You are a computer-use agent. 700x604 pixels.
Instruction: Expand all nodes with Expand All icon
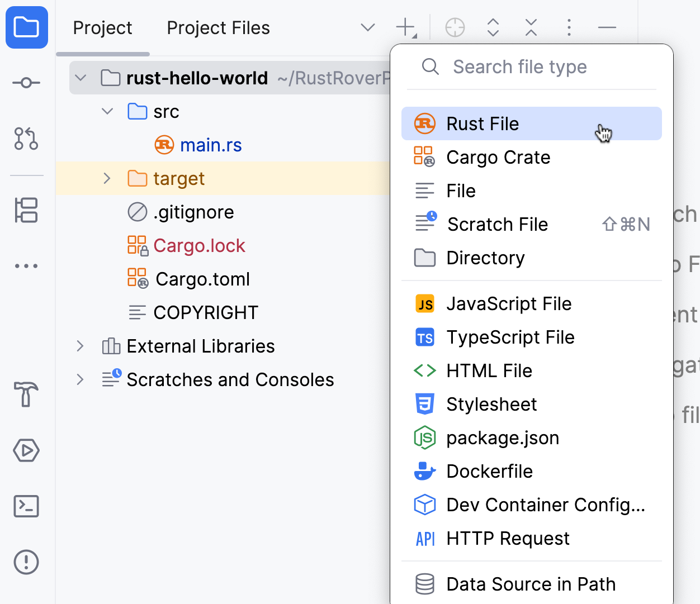tap(493, 27)
